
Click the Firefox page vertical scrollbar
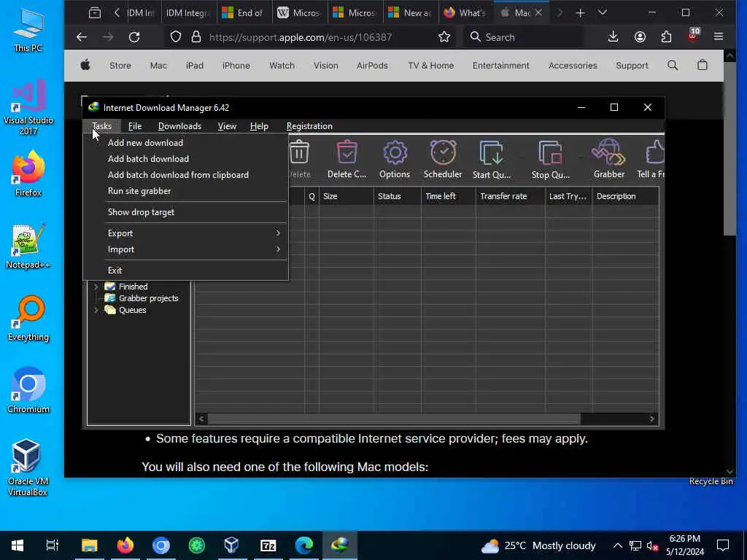(729, 149)
